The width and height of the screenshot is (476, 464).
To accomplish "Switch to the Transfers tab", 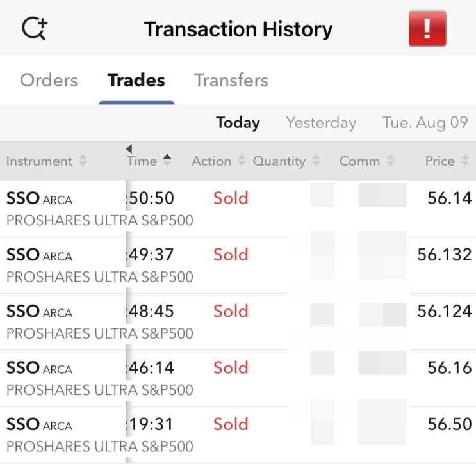I will click(231, 80).
